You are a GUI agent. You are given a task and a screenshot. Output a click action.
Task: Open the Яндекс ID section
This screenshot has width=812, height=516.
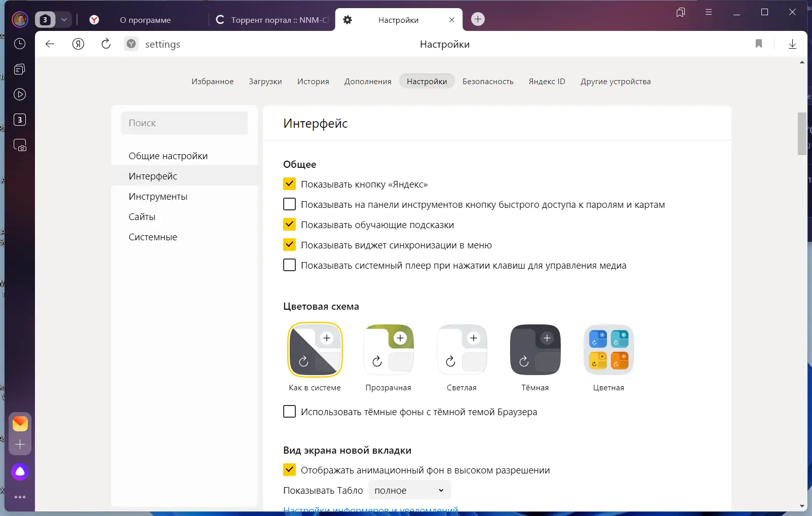[x=547, y=82]
